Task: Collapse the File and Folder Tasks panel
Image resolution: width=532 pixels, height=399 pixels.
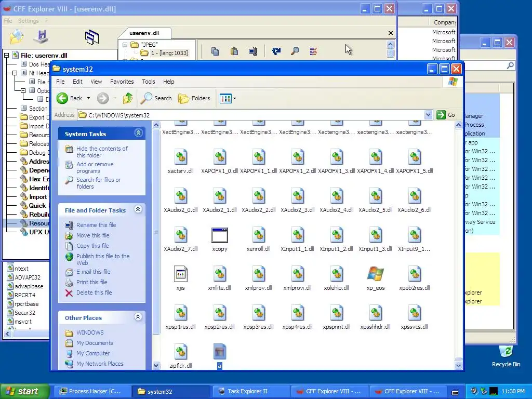Action: (138, 209)
